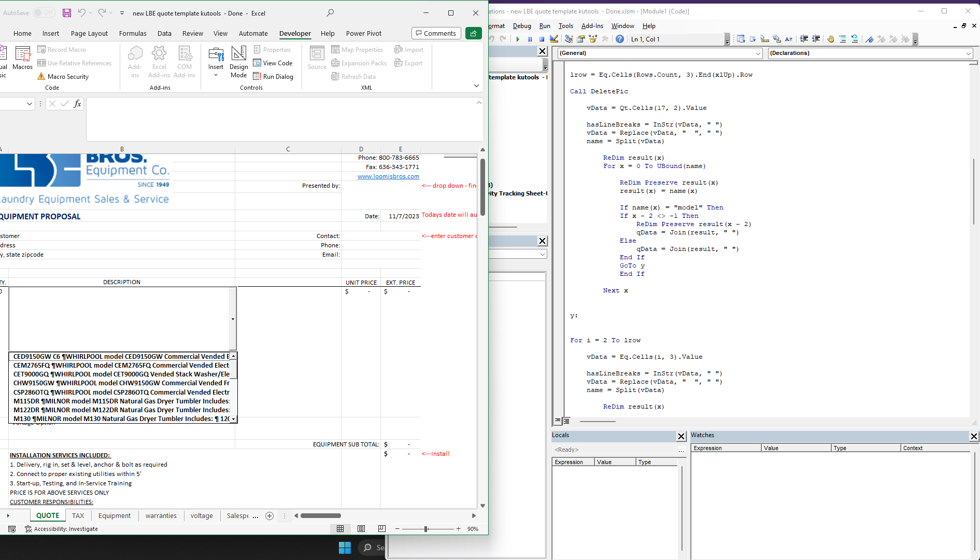
Task: Open VBA Help question mark icon
Action: (620, 39)
